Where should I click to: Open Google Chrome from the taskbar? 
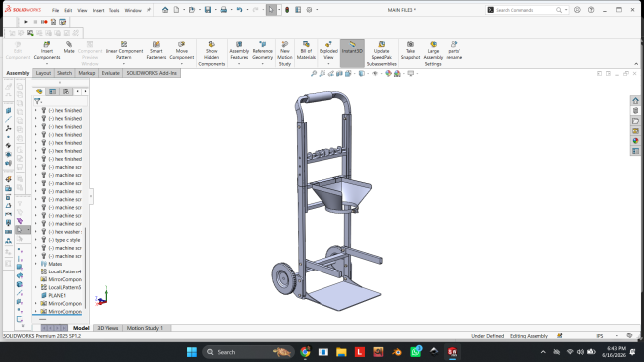(305, 352)
